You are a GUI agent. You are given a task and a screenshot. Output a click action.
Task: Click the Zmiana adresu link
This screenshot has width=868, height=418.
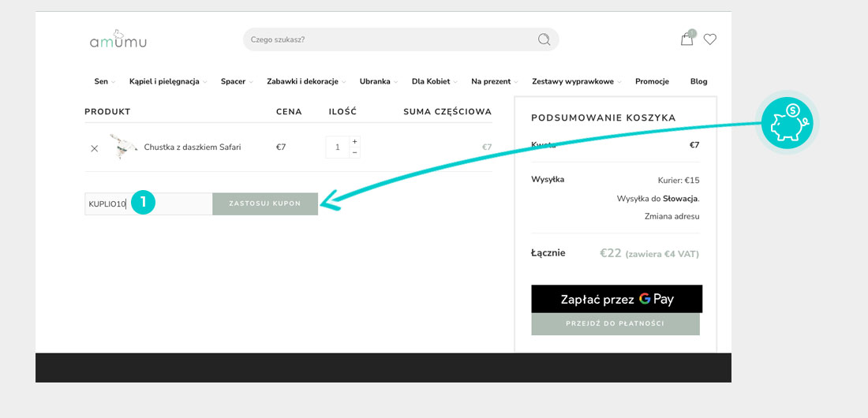[x=672, y=216]
